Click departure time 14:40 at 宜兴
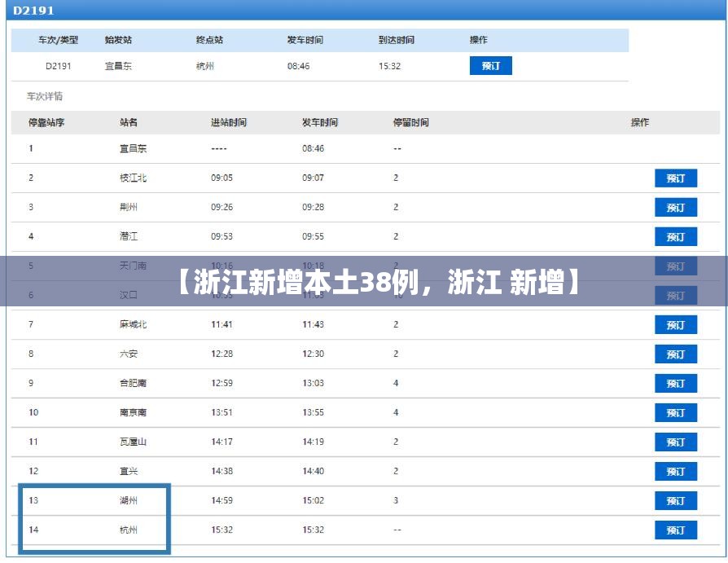The height and width of the screenshot is (563, 728). [x=313, y=472]
